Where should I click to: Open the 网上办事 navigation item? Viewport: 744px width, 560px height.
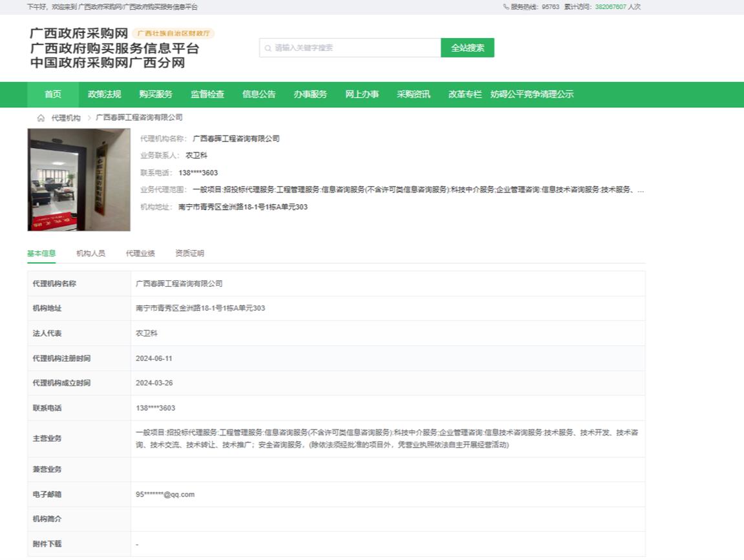tap(362, 94)
